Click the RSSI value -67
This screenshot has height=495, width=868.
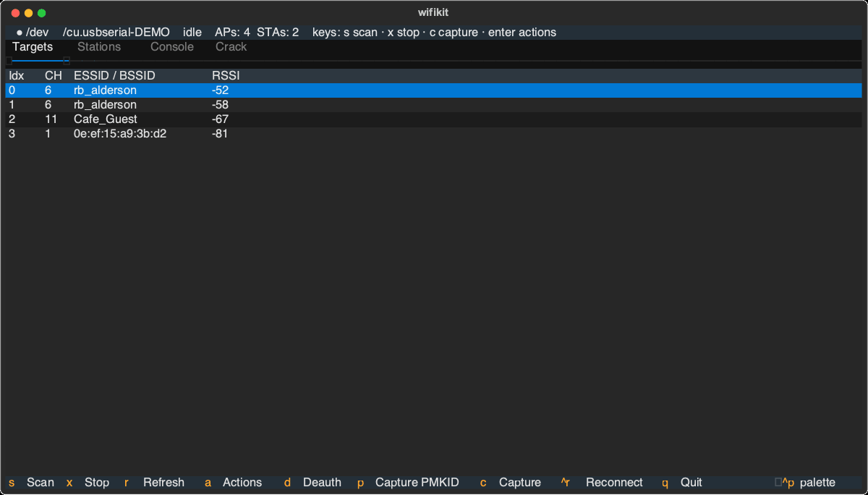click(220, 119)
